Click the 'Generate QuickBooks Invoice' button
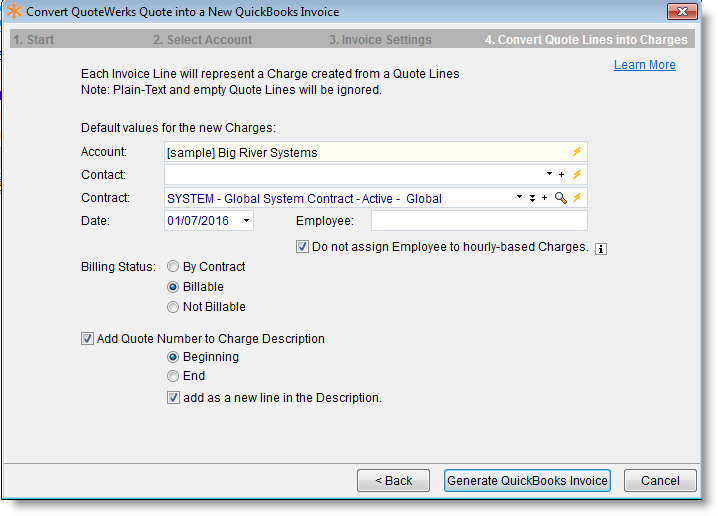 527,480
